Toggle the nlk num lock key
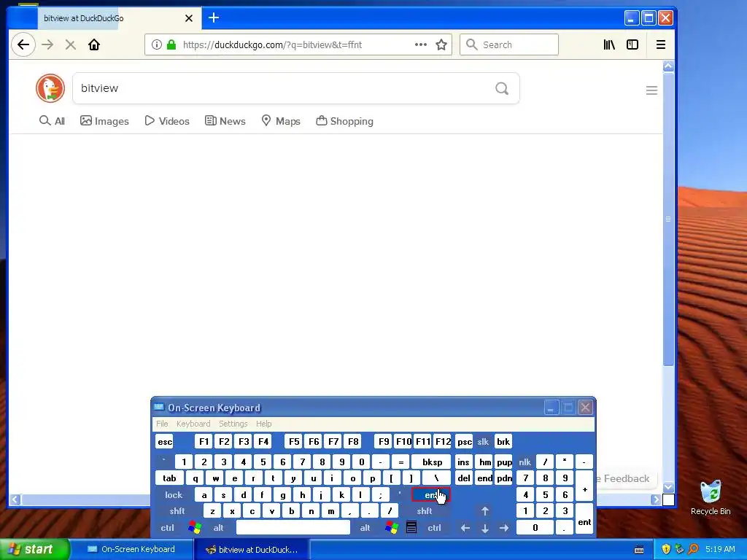 point(525,462)
